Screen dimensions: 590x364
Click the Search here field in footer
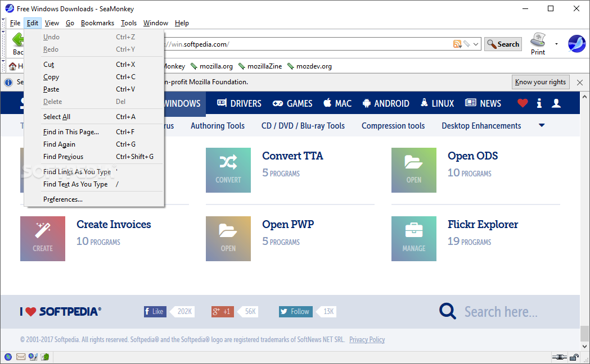[x=501, y=311]
